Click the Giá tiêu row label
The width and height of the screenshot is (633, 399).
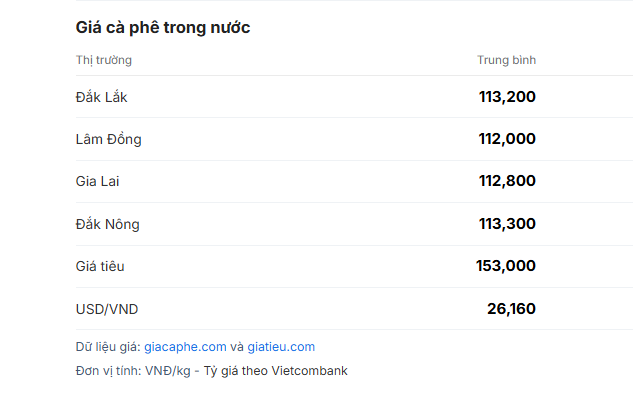point(100,267)
